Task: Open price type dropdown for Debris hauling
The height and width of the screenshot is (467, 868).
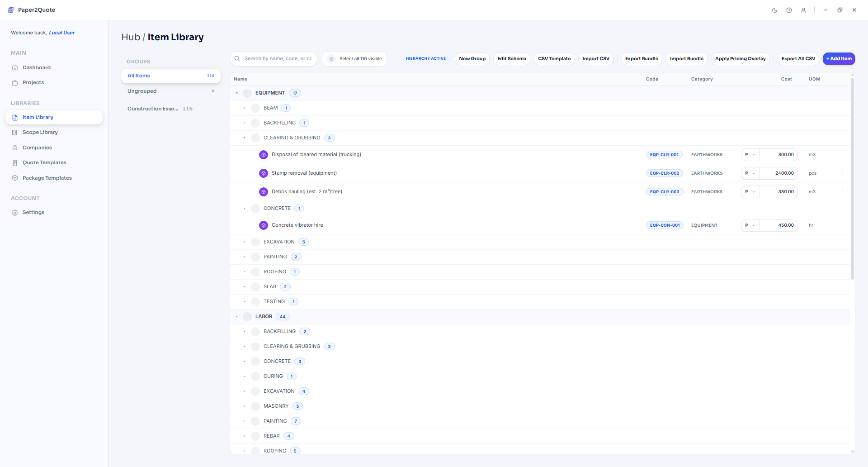Action: [x=750, y=192]
